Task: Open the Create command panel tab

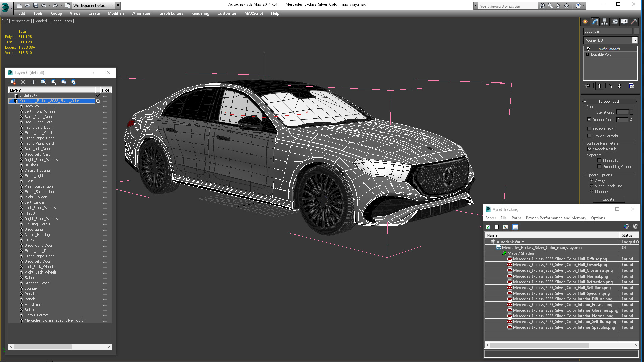Action: (x=585, y=22)
